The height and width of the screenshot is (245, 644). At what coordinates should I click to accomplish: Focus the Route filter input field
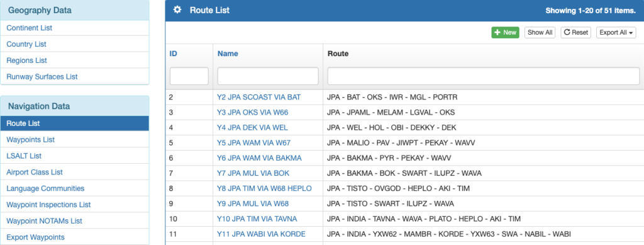pyautogui.click(x=484, y=76)
